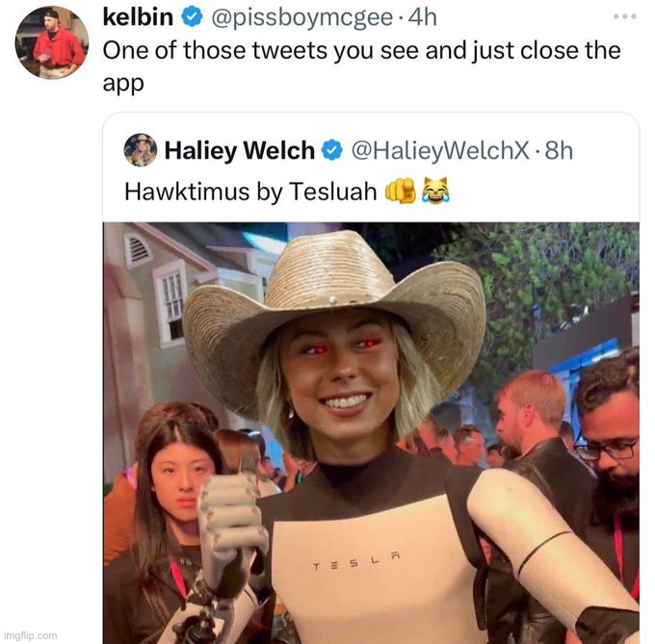
Task: Click the 'Hawktimus by Tesluah' quoted text
Action: (x=250, y=192)
